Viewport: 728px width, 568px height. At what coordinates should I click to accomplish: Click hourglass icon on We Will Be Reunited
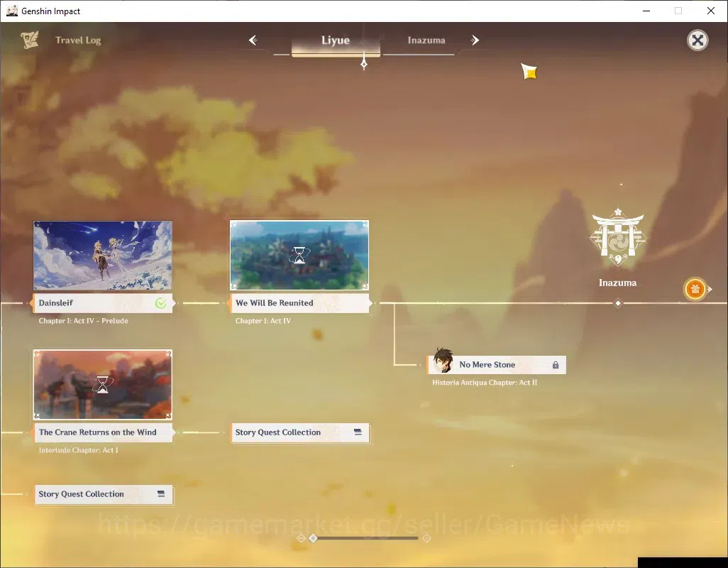click(x=299, y=255)
